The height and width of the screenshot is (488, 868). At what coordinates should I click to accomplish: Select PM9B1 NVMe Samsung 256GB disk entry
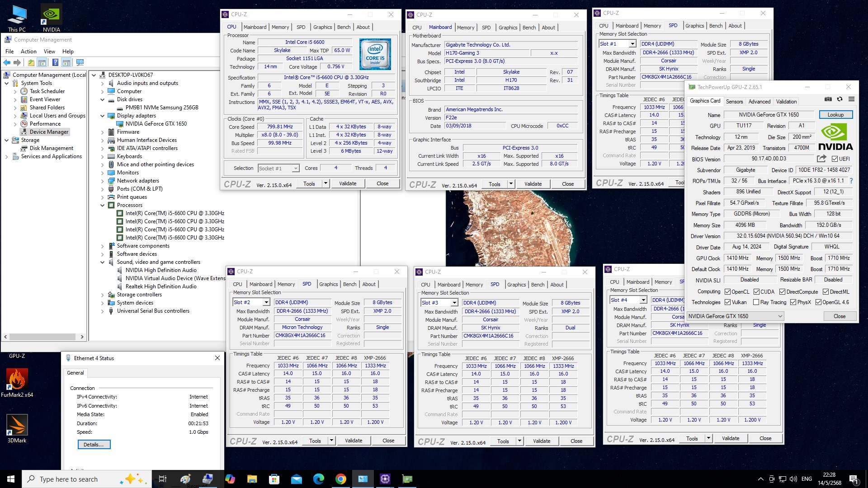point(161,108)
